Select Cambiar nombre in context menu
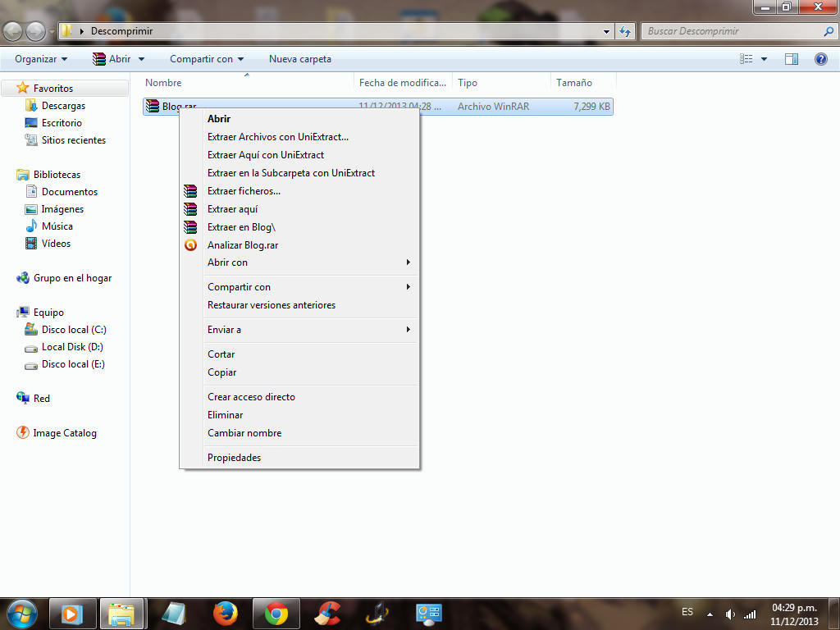The width and height of the screenshot is (840, 630). (x=244, y=433)
